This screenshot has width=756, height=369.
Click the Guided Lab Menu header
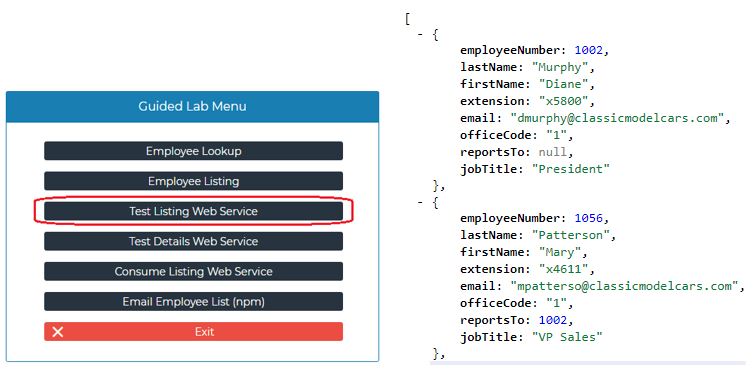point(192,107)
